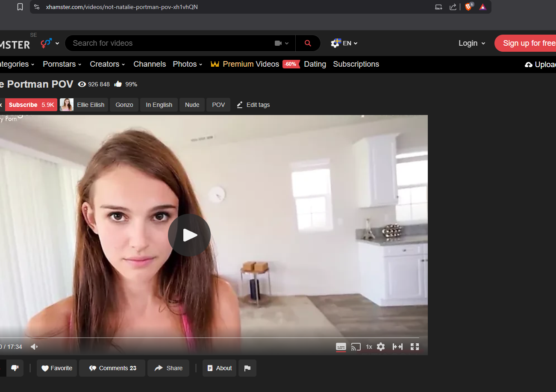The width and height of the screenshot is (556, 392).
Task: Click the Brave Shields icon in address bar
Action: [468, 7]
